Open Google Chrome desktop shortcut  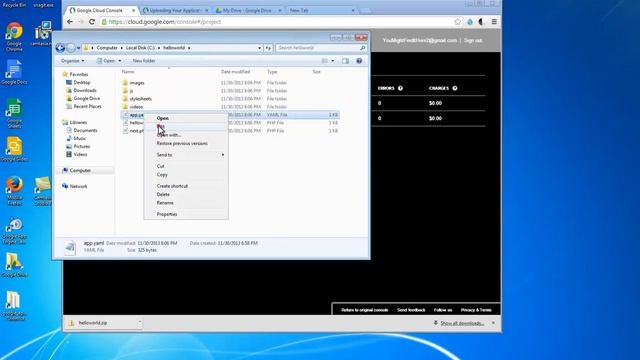(14, 37)
